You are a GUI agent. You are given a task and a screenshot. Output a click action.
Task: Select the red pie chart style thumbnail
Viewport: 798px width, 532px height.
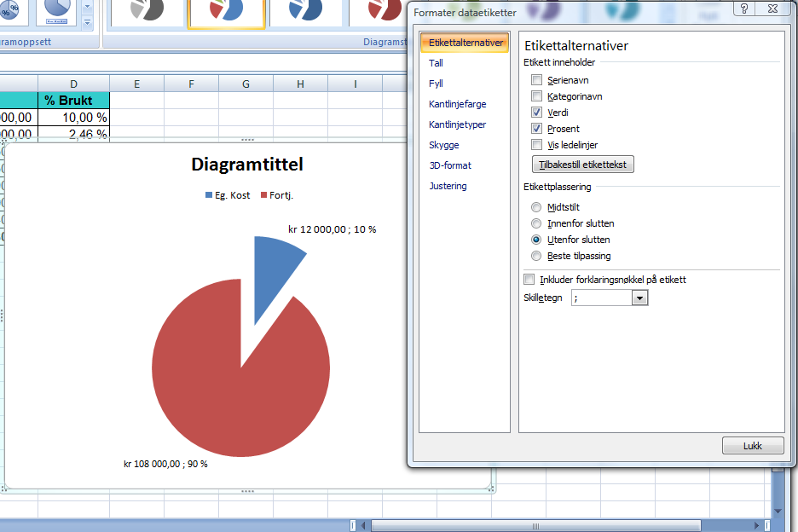[379, 12]
